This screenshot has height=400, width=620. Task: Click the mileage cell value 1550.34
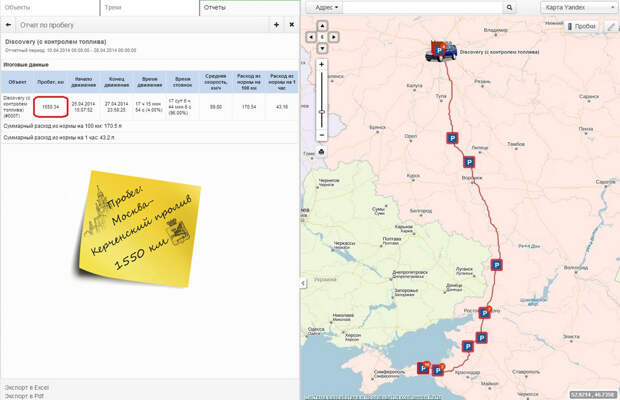pyautogui.click(x=51, y=107)
